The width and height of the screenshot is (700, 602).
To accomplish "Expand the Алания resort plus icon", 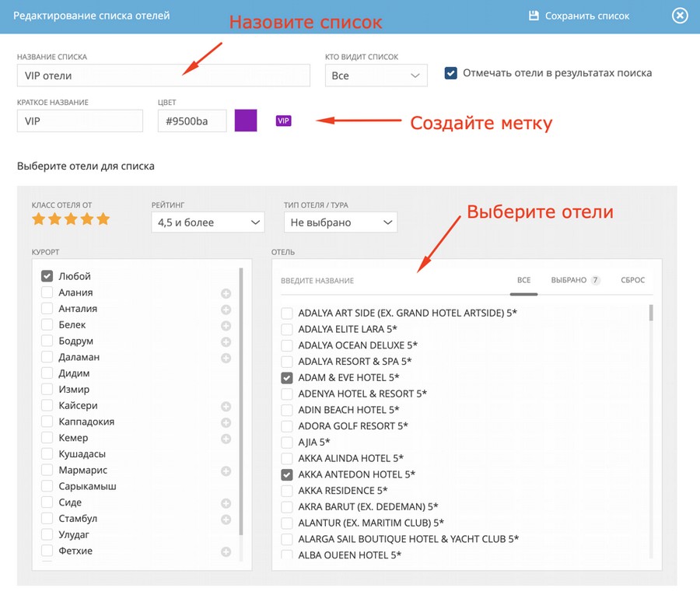I will click(226, 293).
